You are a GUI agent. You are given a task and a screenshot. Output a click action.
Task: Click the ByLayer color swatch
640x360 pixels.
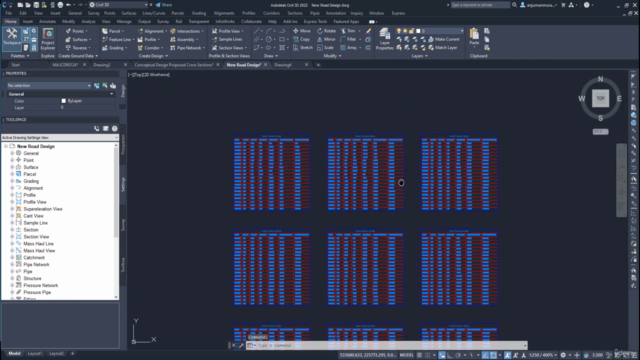pyautogui.click(x=64, y=101)
